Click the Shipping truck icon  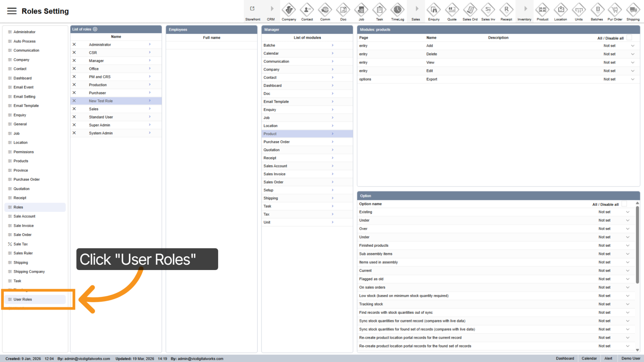633,10
